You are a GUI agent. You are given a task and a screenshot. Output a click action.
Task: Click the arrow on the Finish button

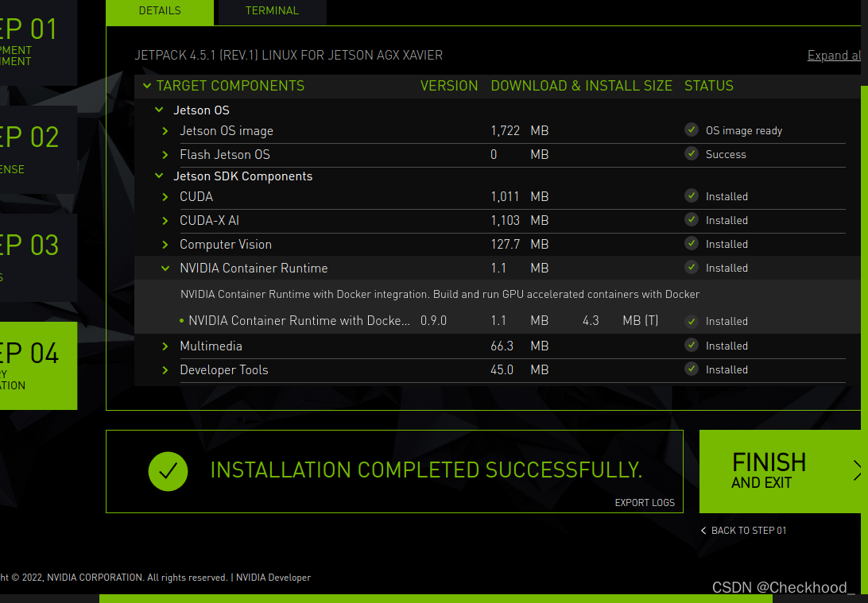(857, 471)
